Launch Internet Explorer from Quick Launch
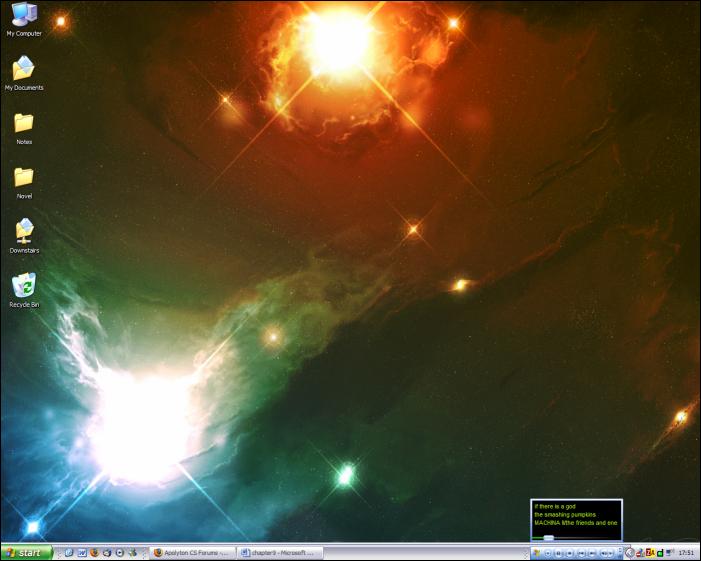The width and height of the screenshot is (701, 561). coord(69,552)
